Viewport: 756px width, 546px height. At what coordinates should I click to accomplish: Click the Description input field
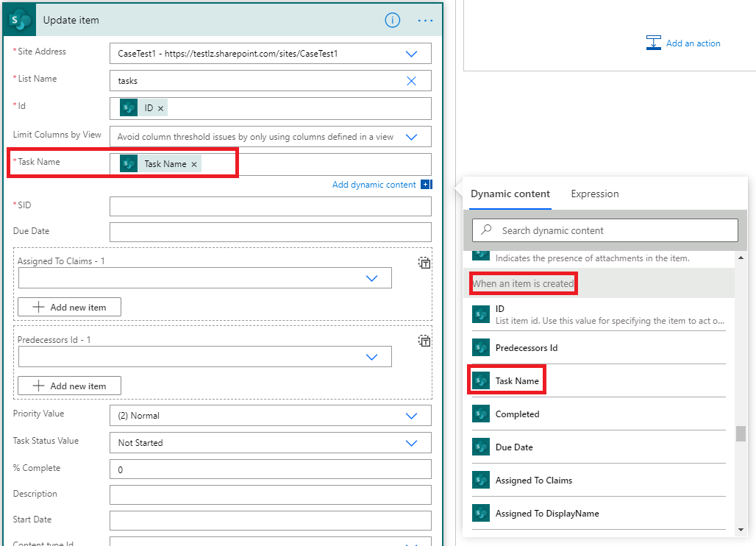tap(271, 495)
